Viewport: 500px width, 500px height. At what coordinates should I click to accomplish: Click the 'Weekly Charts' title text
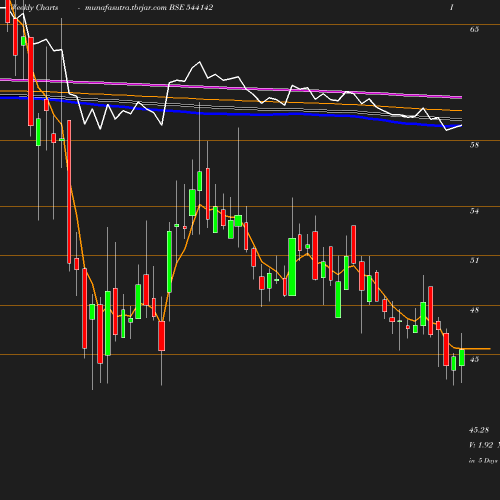coord(34,8)
